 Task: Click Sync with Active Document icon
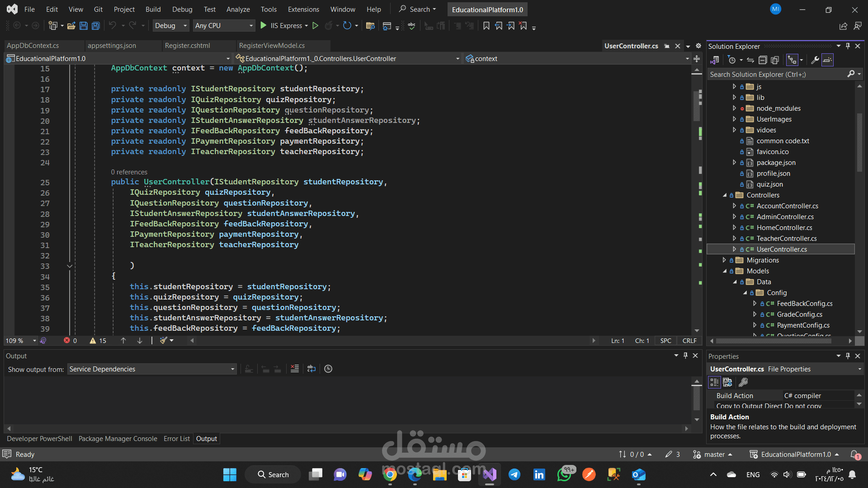pyautogui.click(x=750, y=60)
